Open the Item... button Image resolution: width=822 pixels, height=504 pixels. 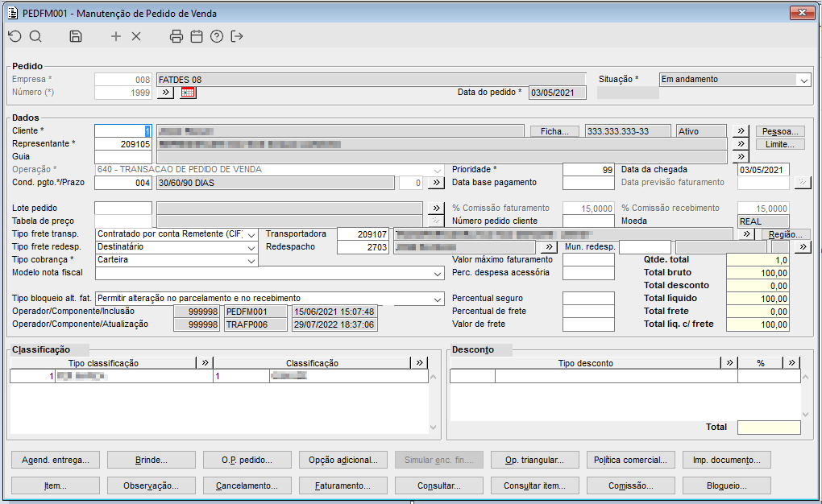tap(55, 485)
